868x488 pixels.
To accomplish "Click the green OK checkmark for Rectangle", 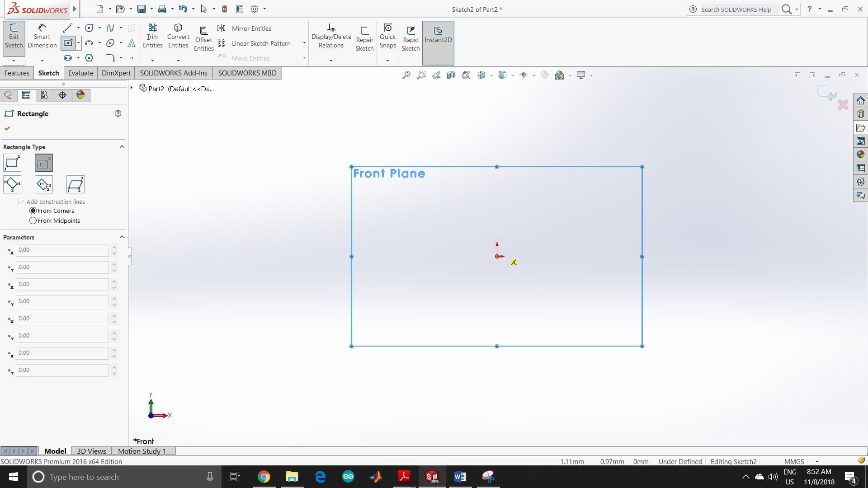I will 7,128.
